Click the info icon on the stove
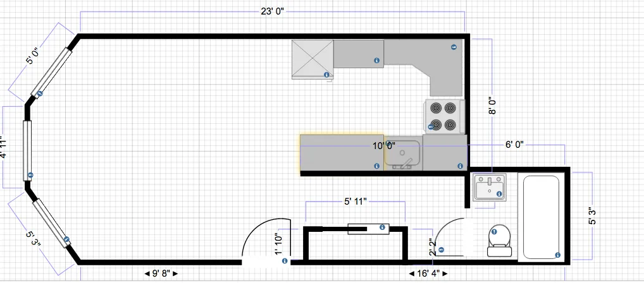644x283 pixels. pyautogui.click(x=431, y=127)
